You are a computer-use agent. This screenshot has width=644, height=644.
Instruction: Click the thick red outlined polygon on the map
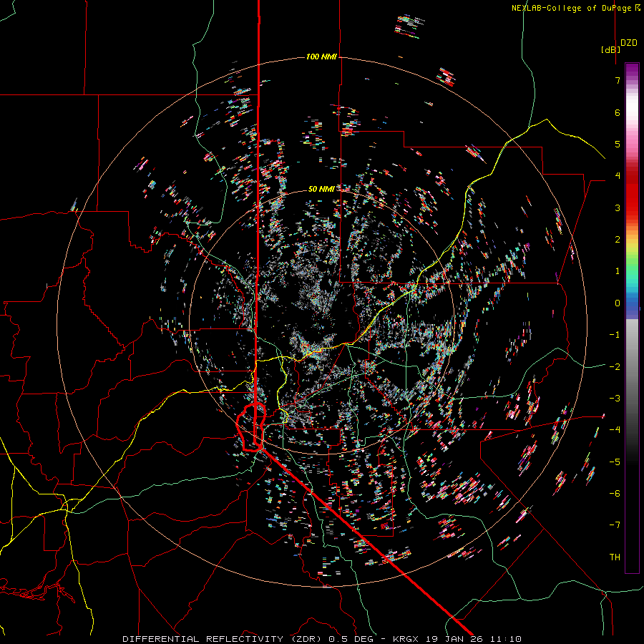click(251, 427)
